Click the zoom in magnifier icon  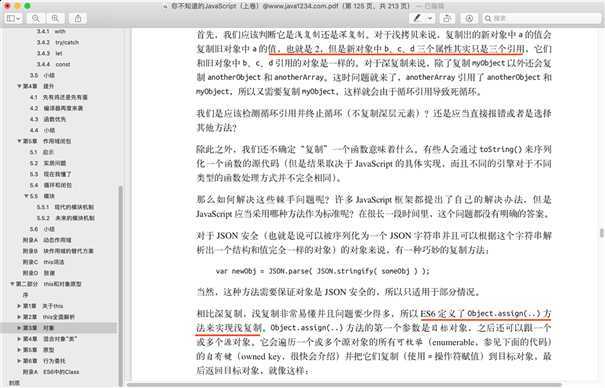[x=55, y=19]
